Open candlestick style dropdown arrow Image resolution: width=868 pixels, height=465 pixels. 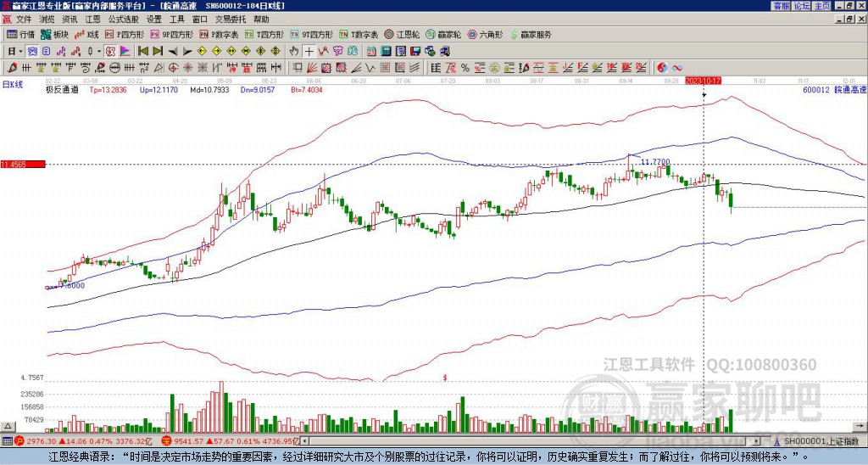pyautogui.click(x=99, y=52)
